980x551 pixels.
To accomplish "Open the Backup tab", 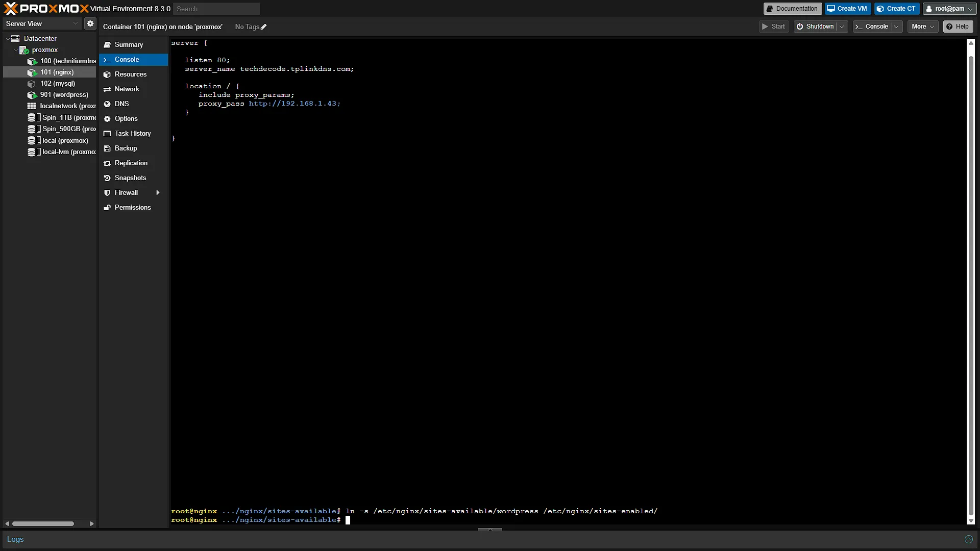I will pyautogui.click(x=133, y=148).
